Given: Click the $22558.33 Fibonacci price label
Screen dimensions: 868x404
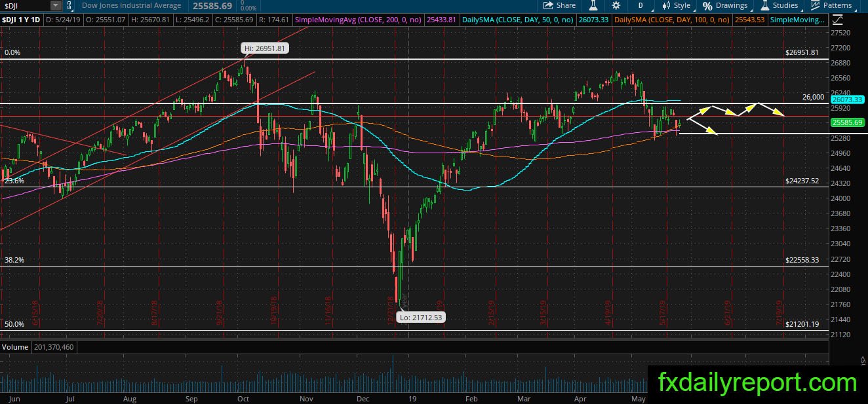Looking at the screenshot, I should point(802,260).
